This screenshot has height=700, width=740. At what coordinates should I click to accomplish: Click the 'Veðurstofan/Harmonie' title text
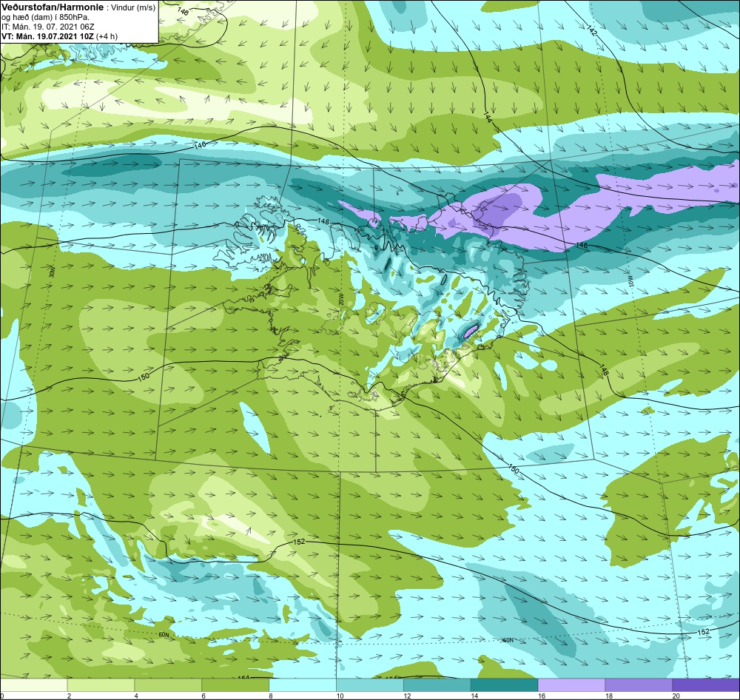pyautogui.click(x=51, y=7)
